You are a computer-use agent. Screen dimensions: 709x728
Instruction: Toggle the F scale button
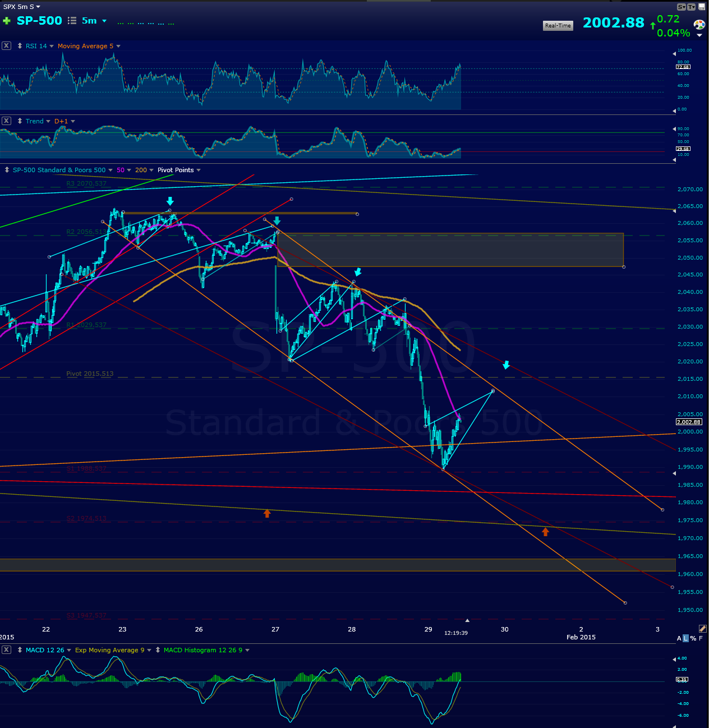[701, 638]
